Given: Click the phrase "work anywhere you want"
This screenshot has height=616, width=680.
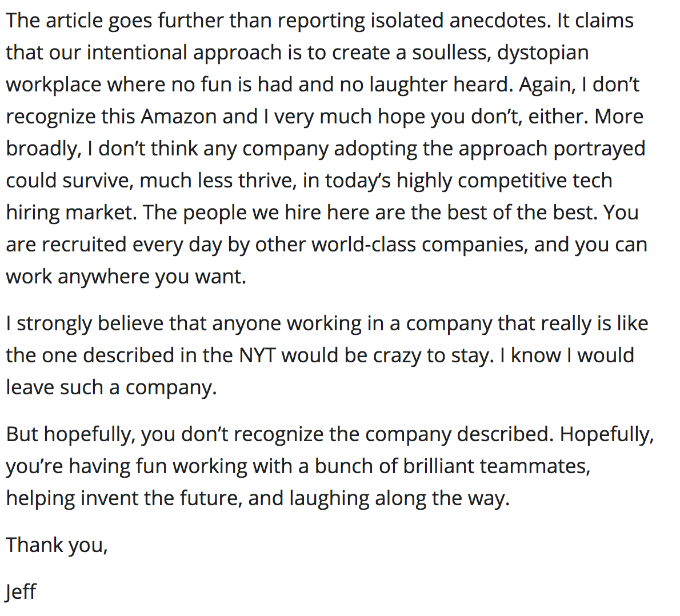Looking at the screenshot, I should click(126, 277).
